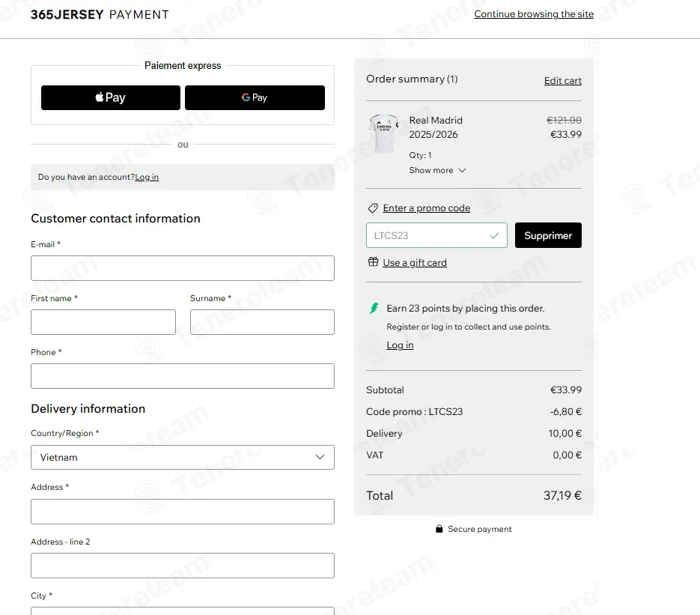The image size is (700, 615).
Task: Open the account Log in link
Action: click(x=147, y=178)
